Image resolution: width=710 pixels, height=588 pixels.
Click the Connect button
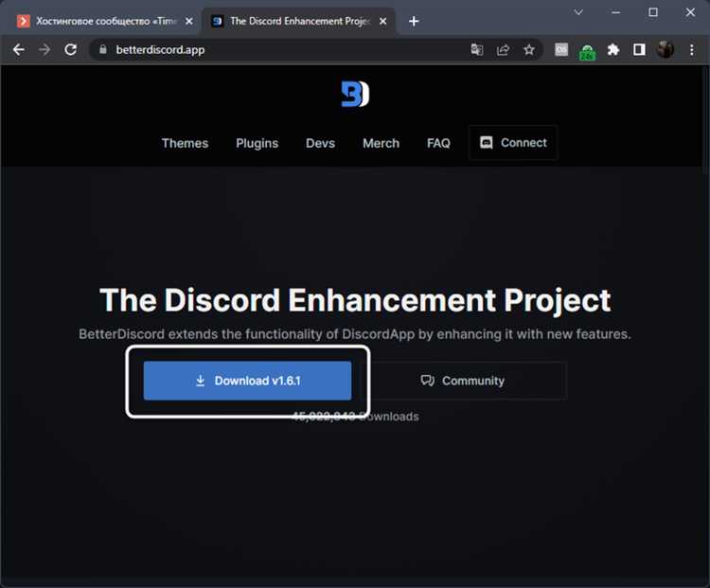(x=513, y=143)
